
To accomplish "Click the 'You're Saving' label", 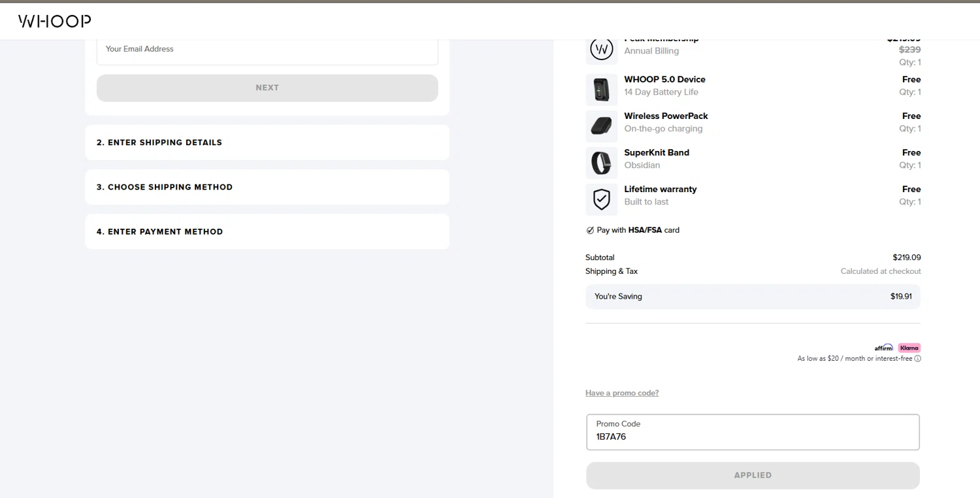I will [618, 296].
